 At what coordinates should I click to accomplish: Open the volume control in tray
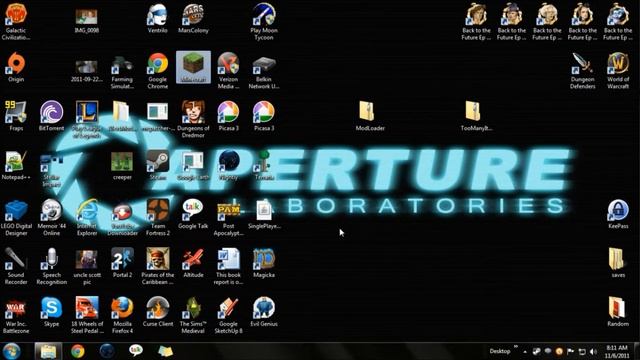coord(593,351)
